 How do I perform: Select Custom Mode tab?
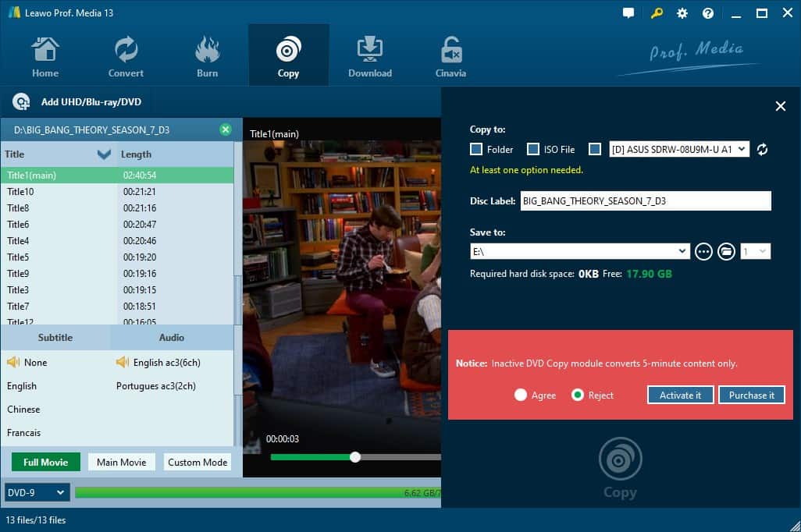(x=198, y=463)
